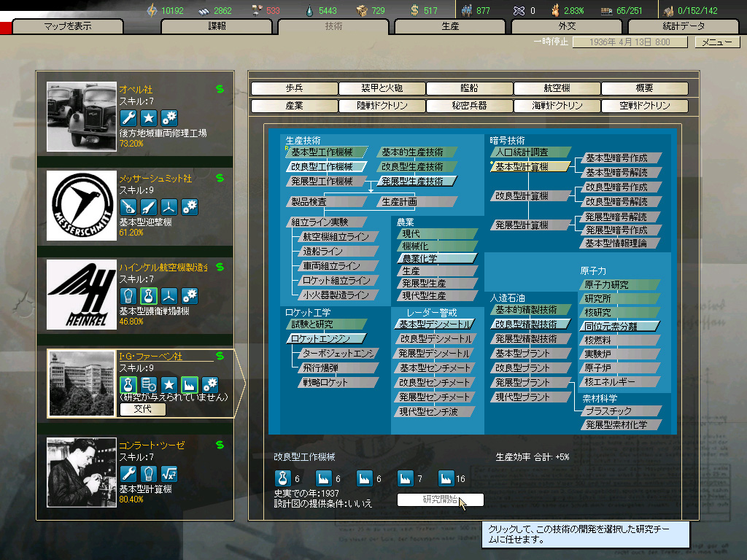Click the 一時停止 pause label
The width and height of the screenshot is (747, 560).
(x=551, y=42)
